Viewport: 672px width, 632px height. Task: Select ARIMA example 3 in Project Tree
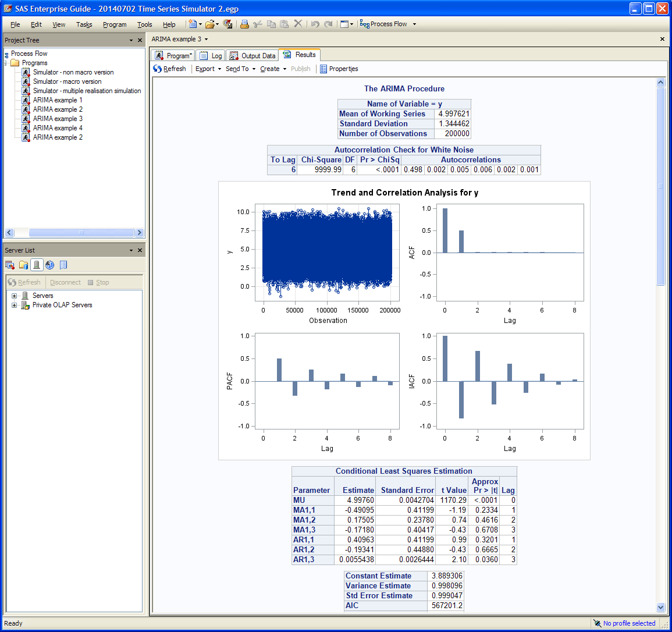(58, 119)
